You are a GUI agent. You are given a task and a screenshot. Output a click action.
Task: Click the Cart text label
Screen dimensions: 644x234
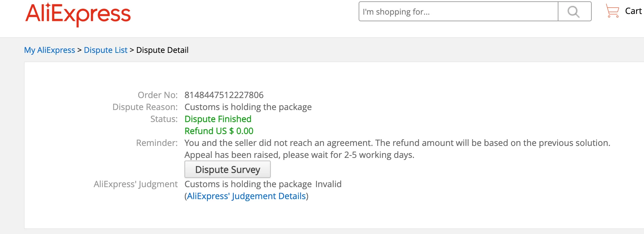tap(633, 11)
